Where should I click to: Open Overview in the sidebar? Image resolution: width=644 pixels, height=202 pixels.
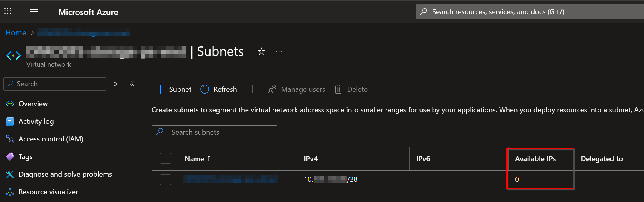tap(33, 104)
